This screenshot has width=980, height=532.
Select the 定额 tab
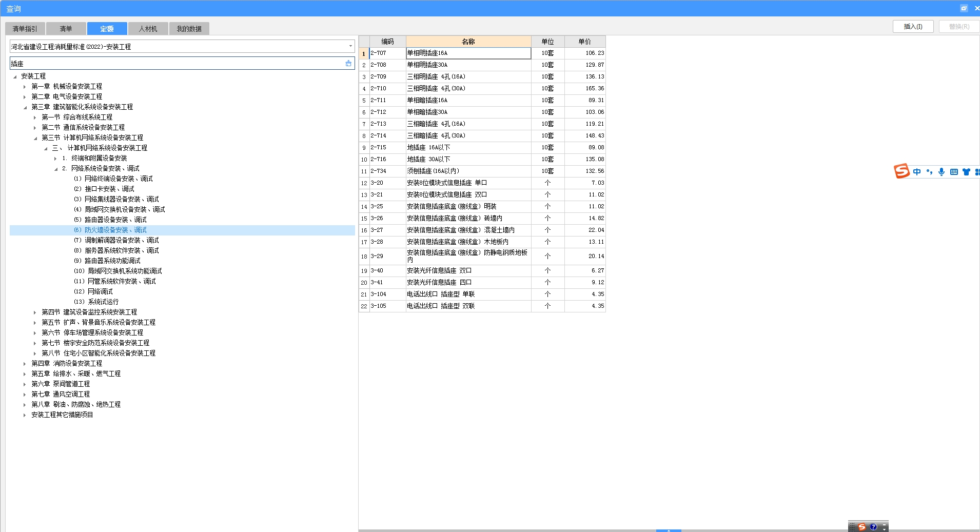click(x=107, y=29)
